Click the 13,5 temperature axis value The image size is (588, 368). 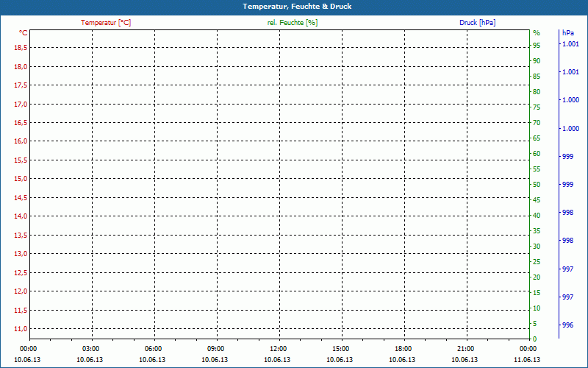click(21, 236)
